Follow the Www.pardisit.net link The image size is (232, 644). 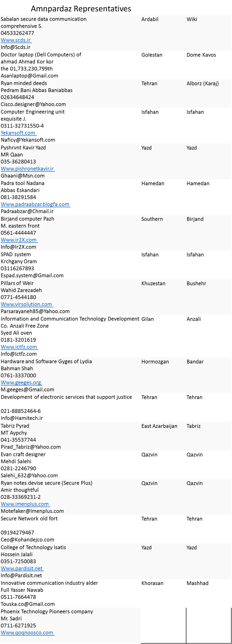click(x=22, y=568)
